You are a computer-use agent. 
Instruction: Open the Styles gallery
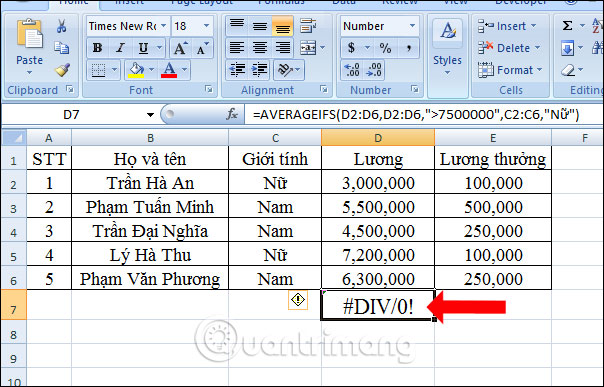448,46
